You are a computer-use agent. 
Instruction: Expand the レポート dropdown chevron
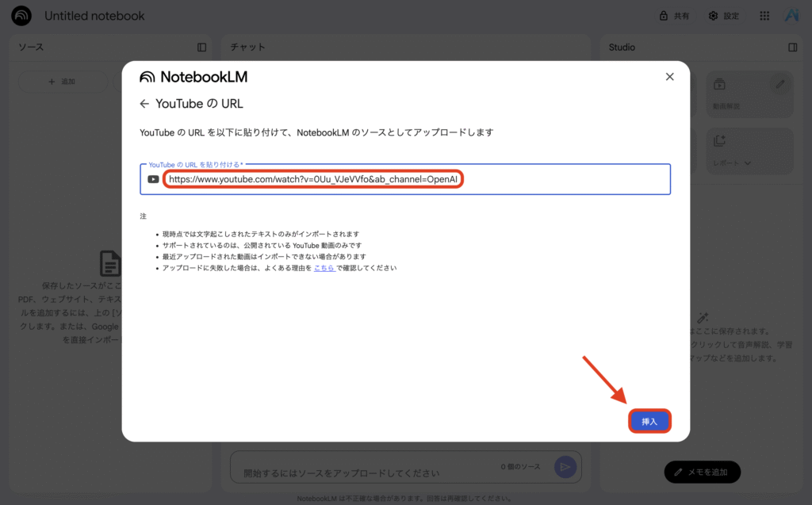747,163
